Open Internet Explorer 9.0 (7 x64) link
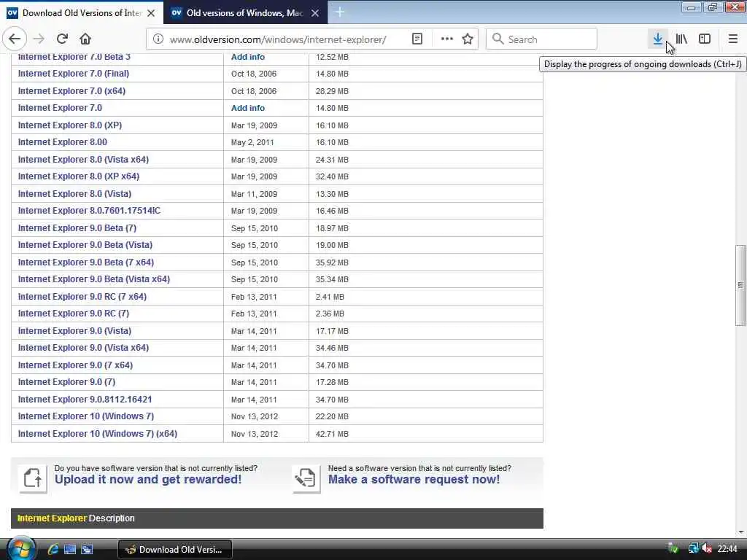747x560 pixels. (x=75, y=365)
